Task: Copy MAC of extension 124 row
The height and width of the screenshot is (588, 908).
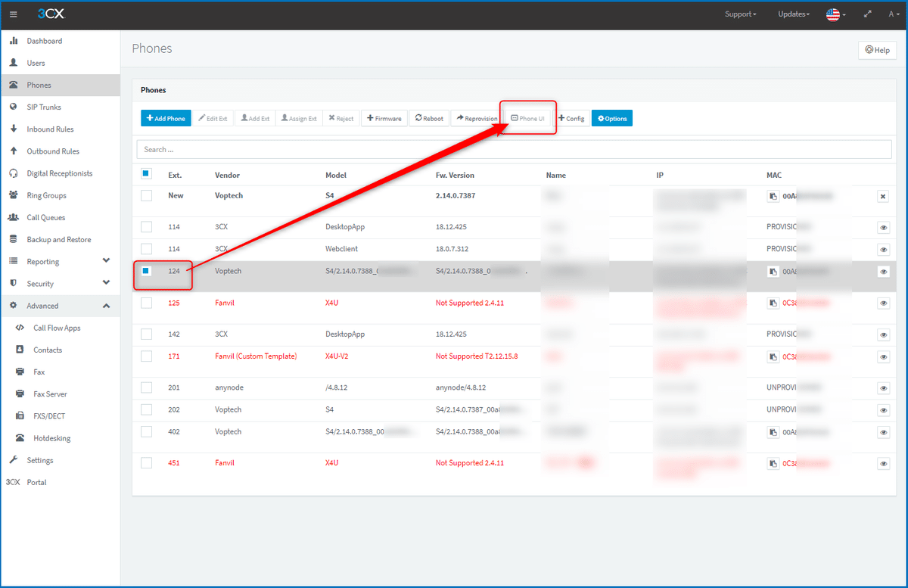Action: [x=773, y=271]
